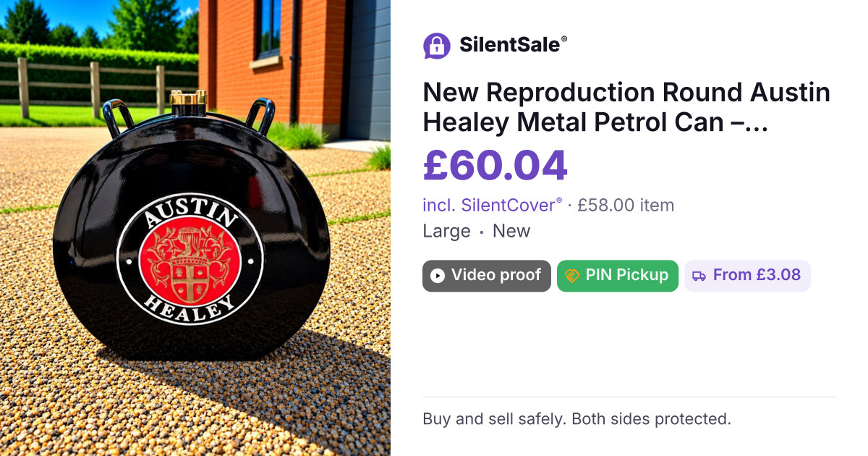This screenshot has width=868, height=456.
Task: Click the tag icon inside PIN Pickup badge
Action: (x=572, y=276)
